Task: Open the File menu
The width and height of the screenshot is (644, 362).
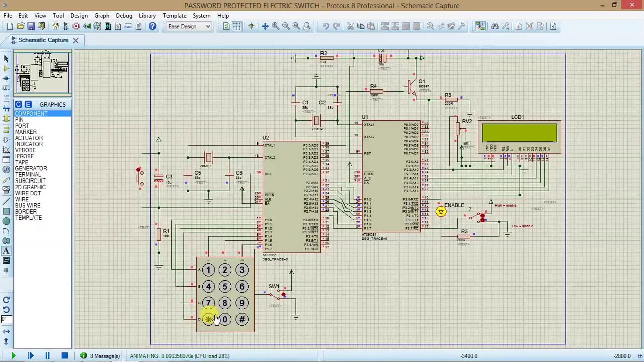Action: pyautogui.click(x=8, y=15)
